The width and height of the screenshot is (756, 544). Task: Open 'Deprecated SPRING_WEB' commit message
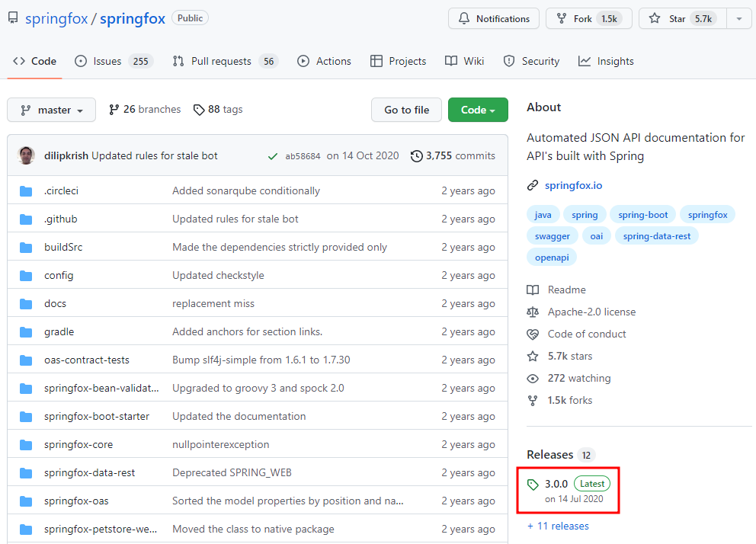232,472
